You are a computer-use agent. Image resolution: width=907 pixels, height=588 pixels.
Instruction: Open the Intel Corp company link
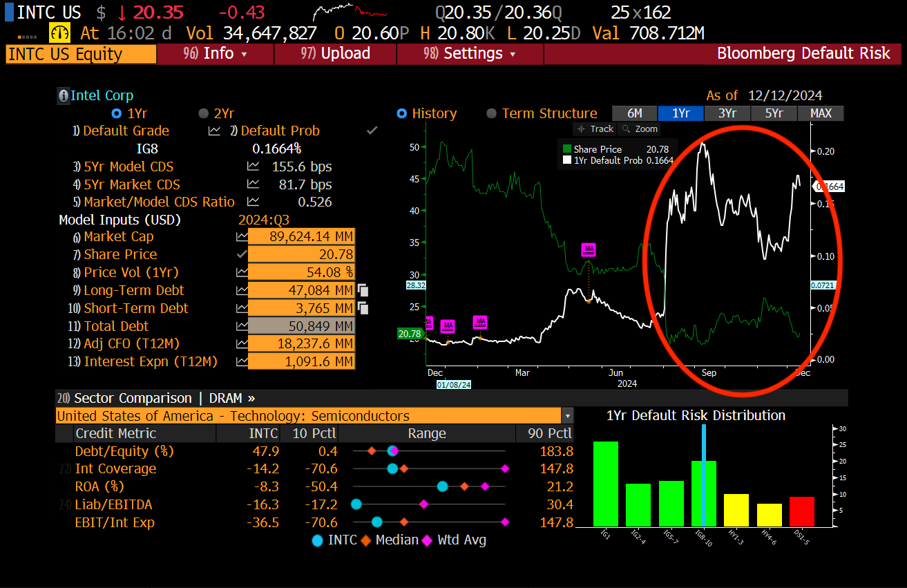coord(102,96)
